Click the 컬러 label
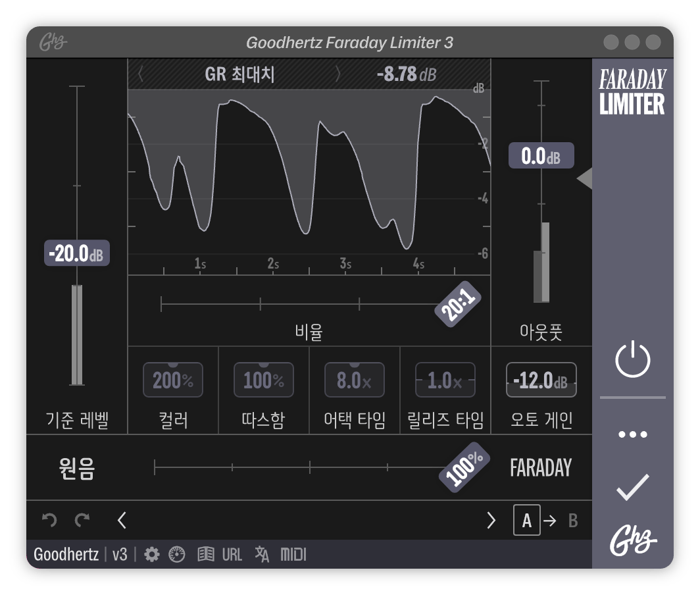 pos(173,420)
